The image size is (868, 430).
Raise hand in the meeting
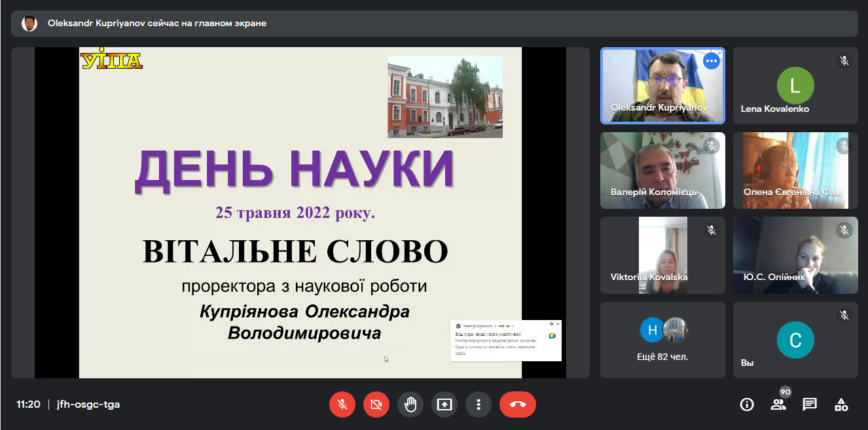(x=410, y=404)
